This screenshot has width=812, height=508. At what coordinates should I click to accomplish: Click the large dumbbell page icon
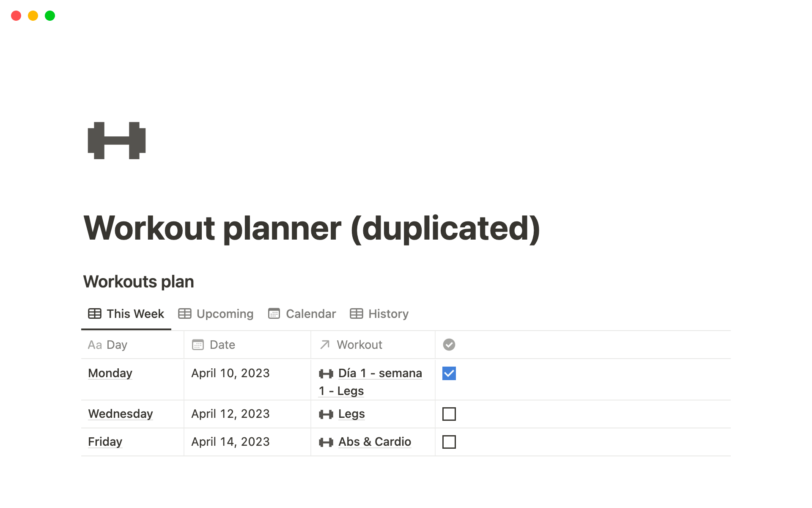point(117,141)
